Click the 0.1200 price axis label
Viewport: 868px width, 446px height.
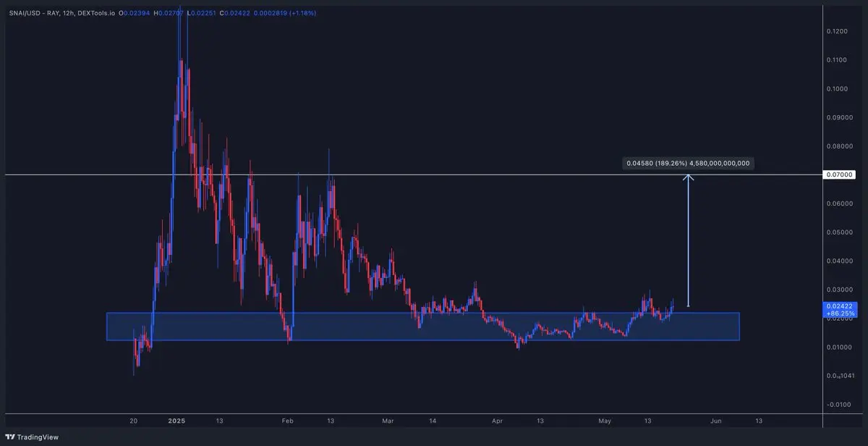pos(838,31)
